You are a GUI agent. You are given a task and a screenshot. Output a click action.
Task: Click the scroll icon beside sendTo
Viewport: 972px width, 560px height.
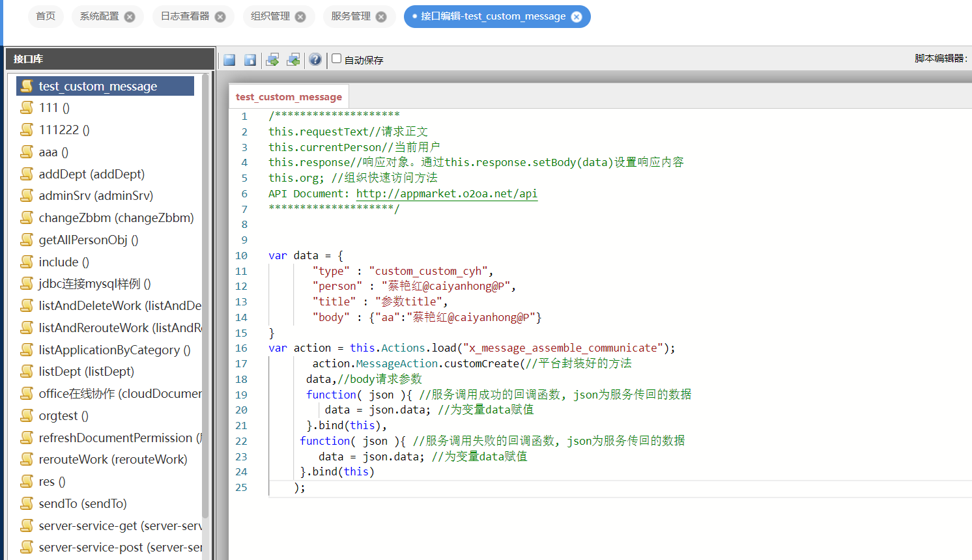coord(27,503)
